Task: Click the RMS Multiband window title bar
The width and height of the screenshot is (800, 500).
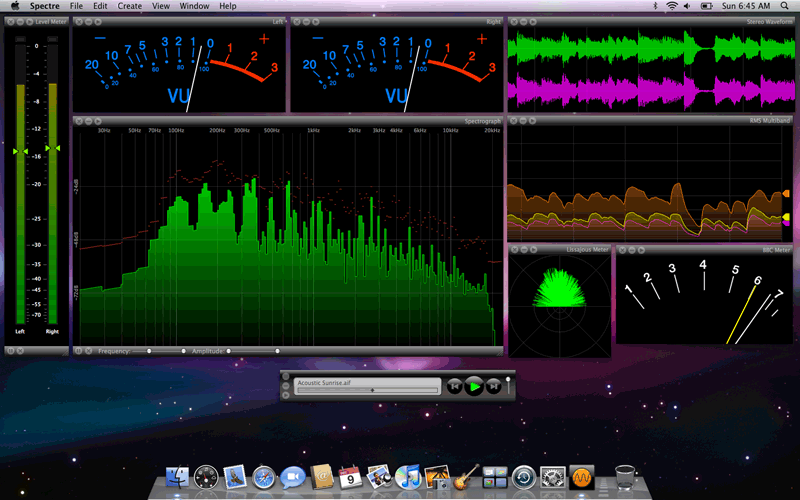Action: tap(651, 121)
